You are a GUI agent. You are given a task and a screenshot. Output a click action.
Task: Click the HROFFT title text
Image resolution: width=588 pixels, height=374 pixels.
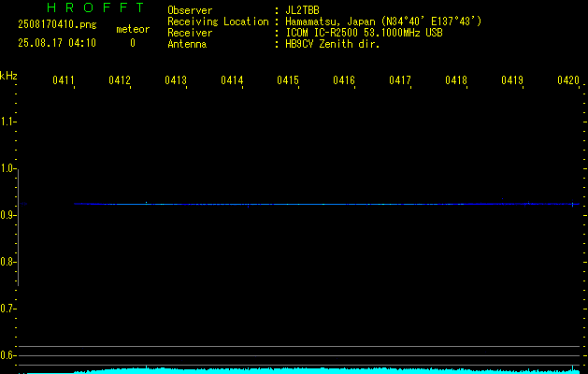(x=96, y=7)
